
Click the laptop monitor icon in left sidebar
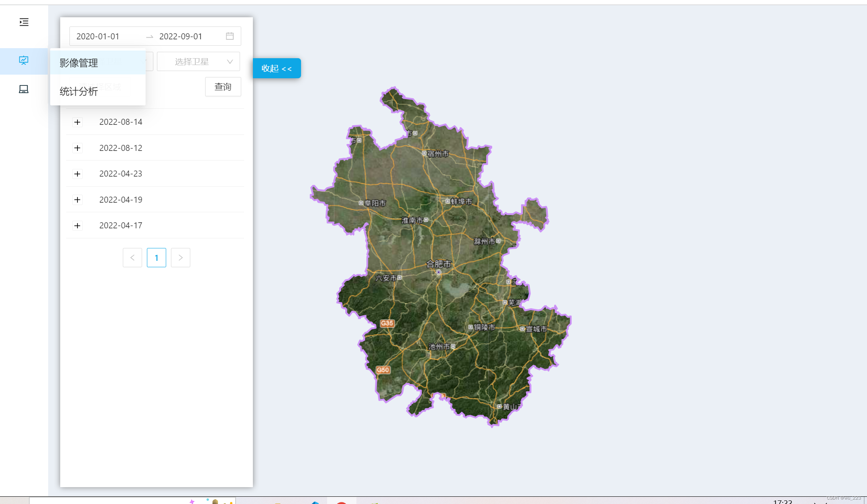24,89
